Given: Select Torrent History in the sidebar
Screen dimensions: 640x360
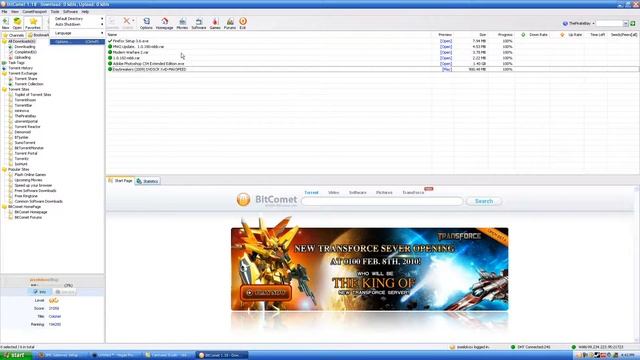Looking at the screenshot, I should [20, 68].
